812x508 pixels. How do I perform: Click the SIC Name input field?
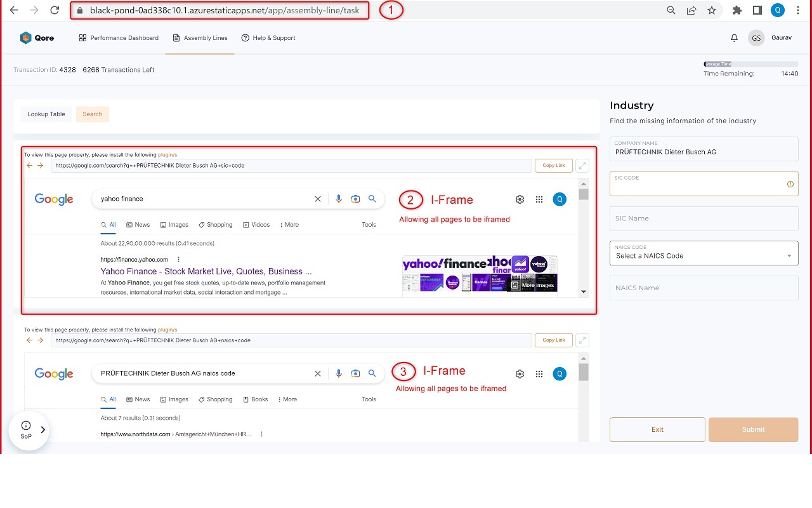(704, 218)
